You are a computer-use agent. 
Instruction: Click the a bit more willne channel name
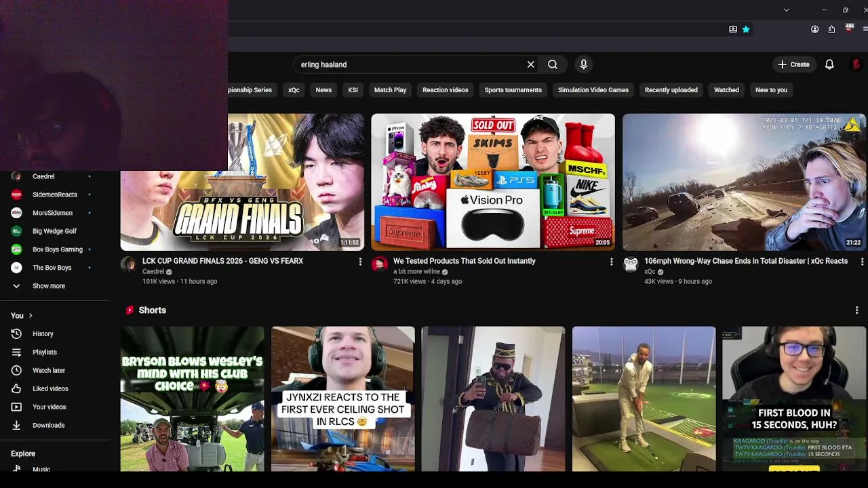[417, 272]
